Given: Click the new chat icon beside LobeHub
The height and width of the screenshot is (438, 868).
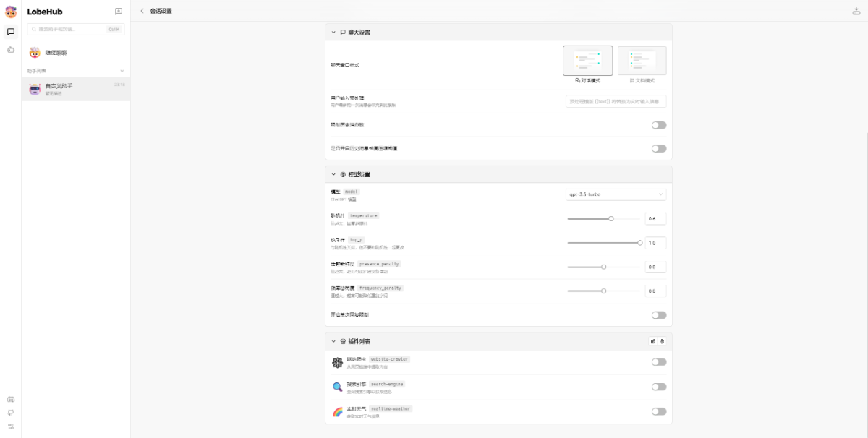Looking at the screenshot, I should click(119, 12).
